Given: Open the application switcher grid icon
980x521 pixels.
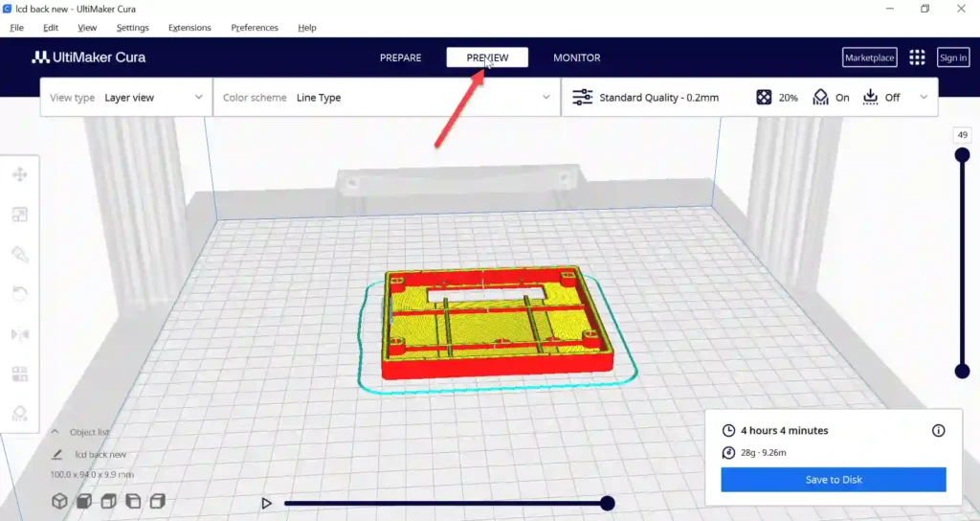Looking at the screenshot, I should click(917, 57).
